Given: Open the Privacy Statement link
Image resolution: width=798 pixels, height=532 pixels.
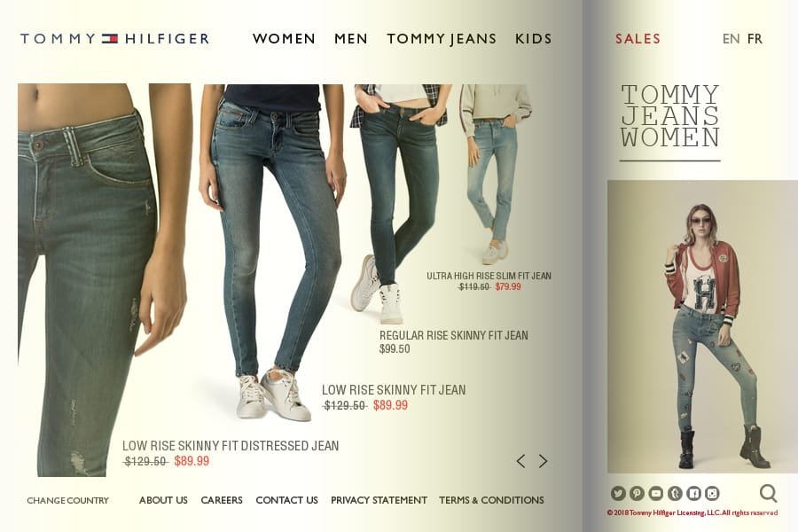Looking at the screenshot, I should click(x=379, y=500).
